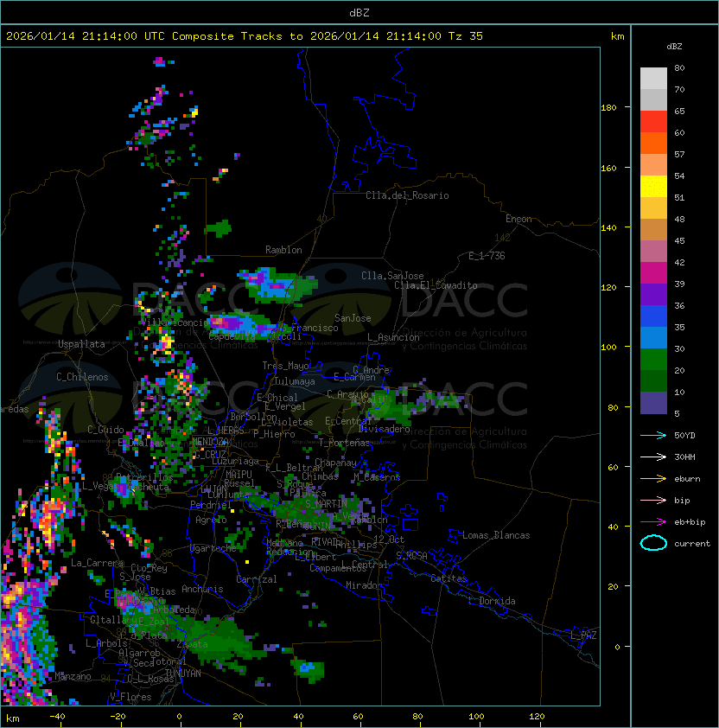
Task: Click the pink bip arrow symbol
Action: pyautogui.click(x=653, y=500)
